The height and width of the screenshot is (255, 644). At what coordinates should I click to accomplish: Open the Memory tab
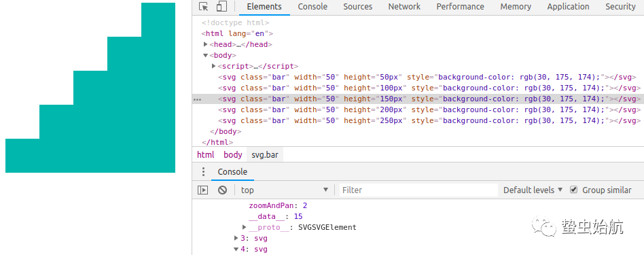click(x=516, y=7)
